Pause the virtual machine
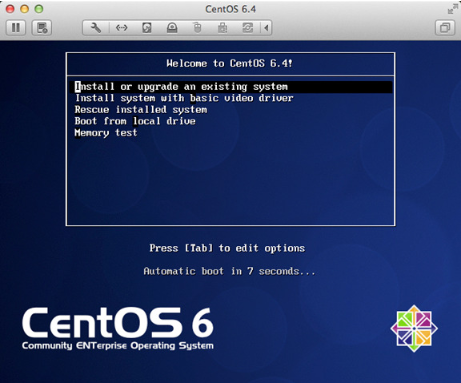Screen dimensions: 461x383 pyautogui.click(x=16, y=28)
